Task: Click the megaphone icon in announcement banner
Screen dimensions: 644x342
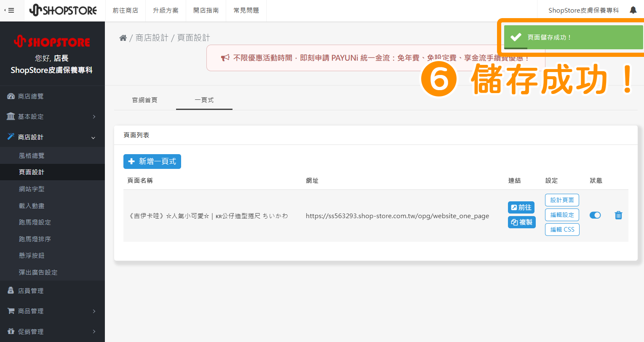Action: [225, 58]
